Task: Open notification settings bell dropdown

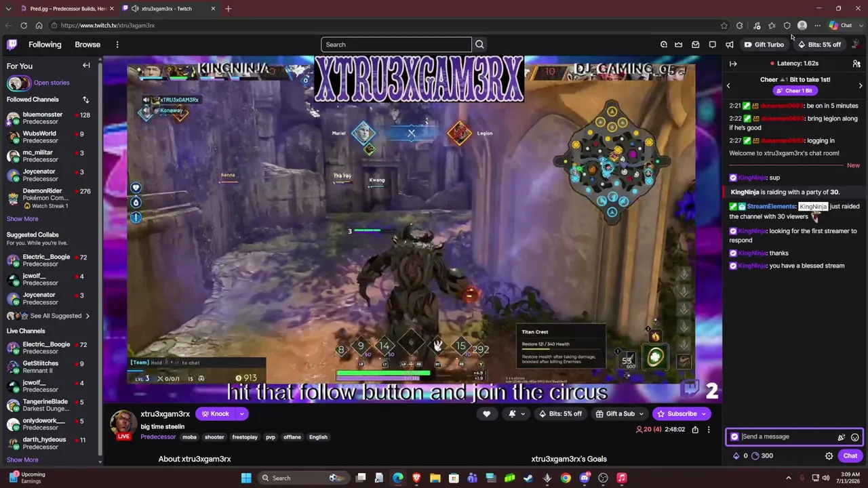Action: coord(516,413)
